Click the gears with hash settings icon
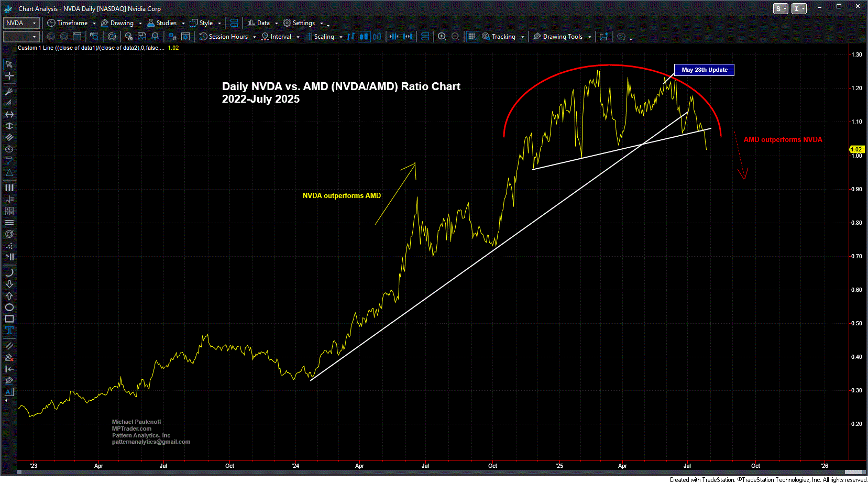 [x=172, y=37]
